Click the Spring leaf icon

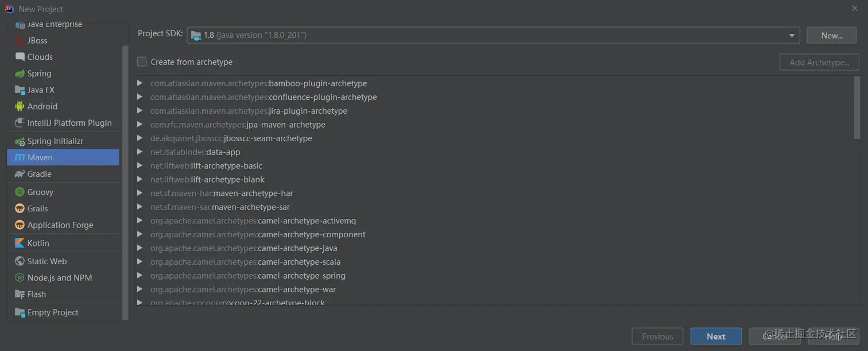(x=20, y=74)
